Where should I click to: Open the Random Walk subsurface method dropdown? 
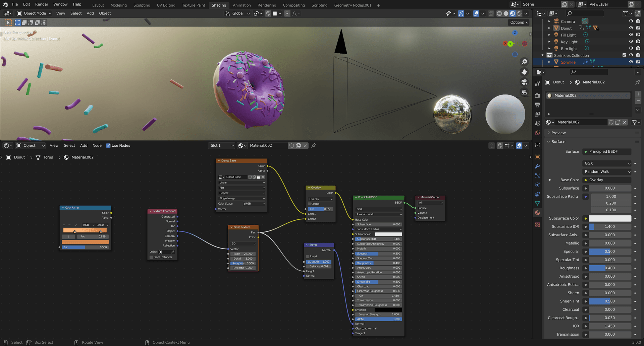click(607, 171)
